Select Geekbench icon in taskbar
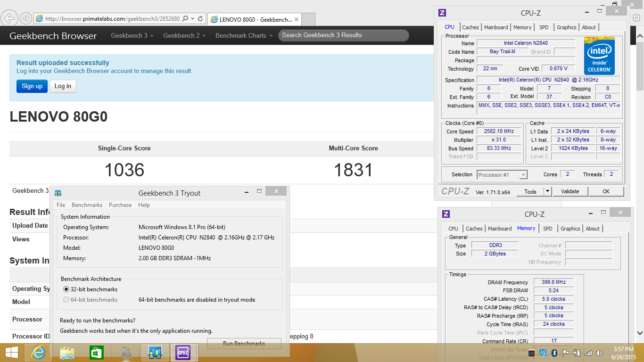 155,352
